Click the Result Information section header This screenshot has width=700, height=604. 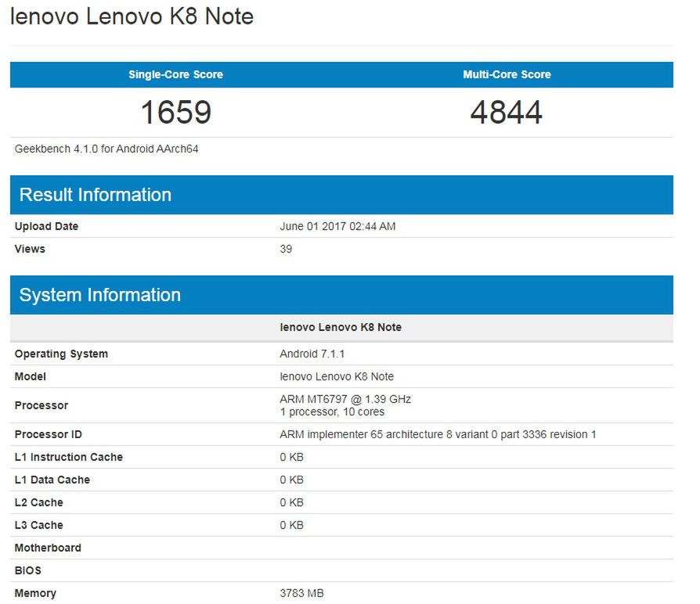point(95,195)
